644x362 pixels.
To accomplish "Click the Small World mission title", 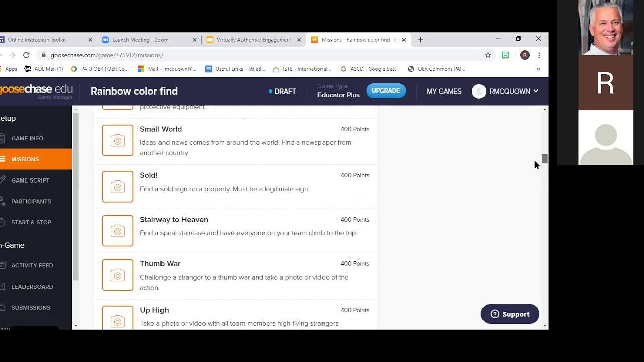I will (160, 129).
